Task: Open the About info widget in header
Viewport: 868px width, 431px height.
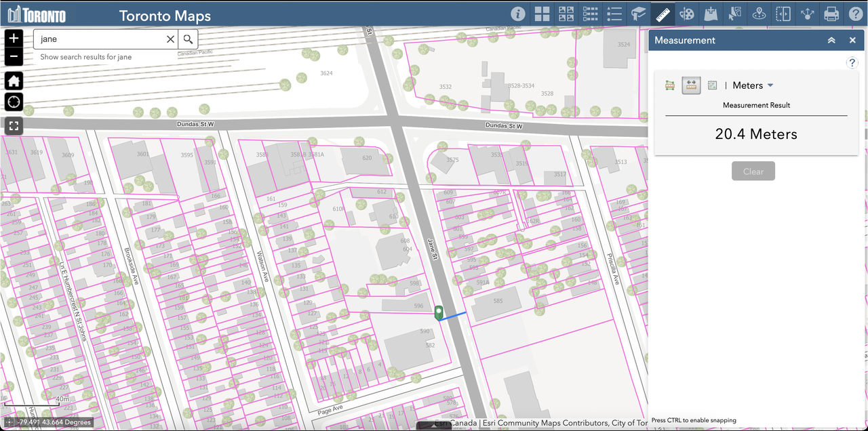Action: click(x=518, y=14)
